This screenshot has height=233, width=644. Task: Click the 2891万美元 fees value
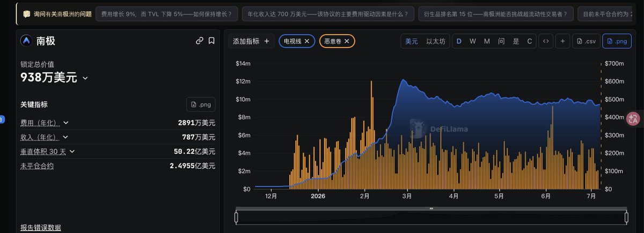click(x=196, y=123)
